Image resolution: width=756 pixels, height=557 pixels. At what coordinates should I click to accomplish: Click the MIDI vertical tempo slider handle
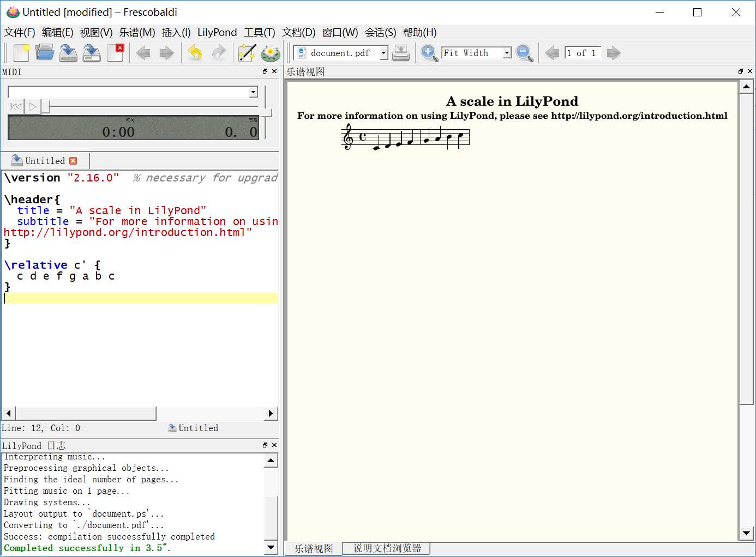pos(266,113)
